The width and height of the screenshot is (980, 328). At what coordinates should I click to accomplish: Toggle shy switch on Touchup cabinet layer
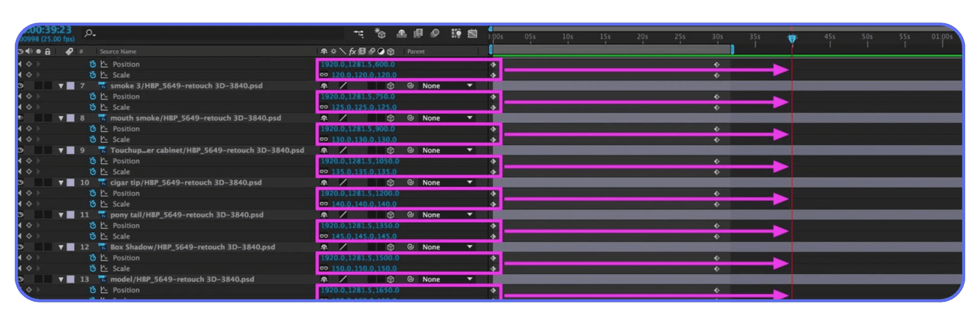click(x=324, y=150)
